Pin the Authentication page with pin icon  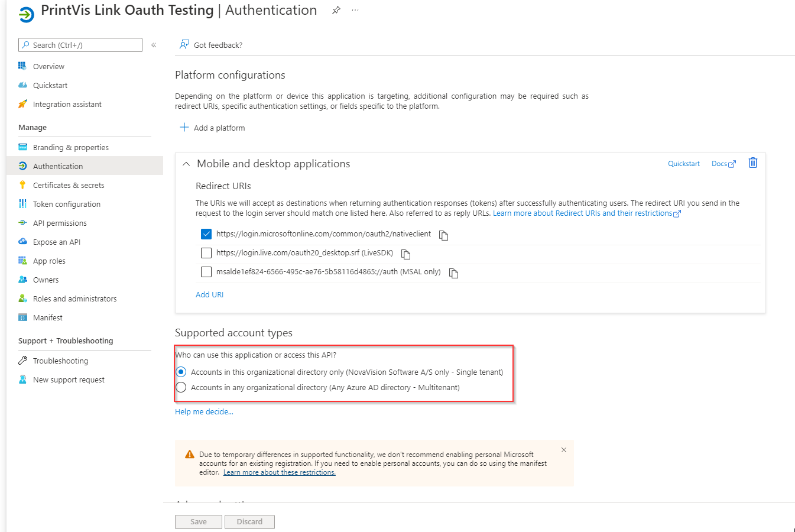point(336,11)
